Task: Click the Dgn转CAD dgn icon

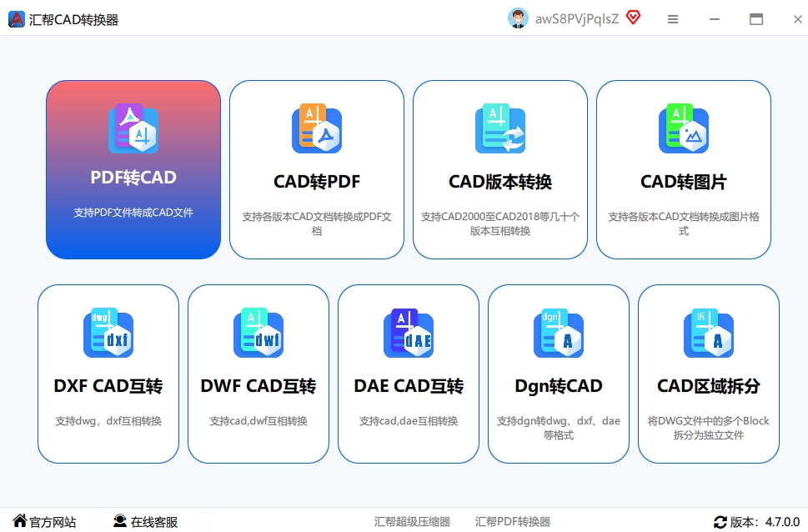Action: (x=559, y=333)
